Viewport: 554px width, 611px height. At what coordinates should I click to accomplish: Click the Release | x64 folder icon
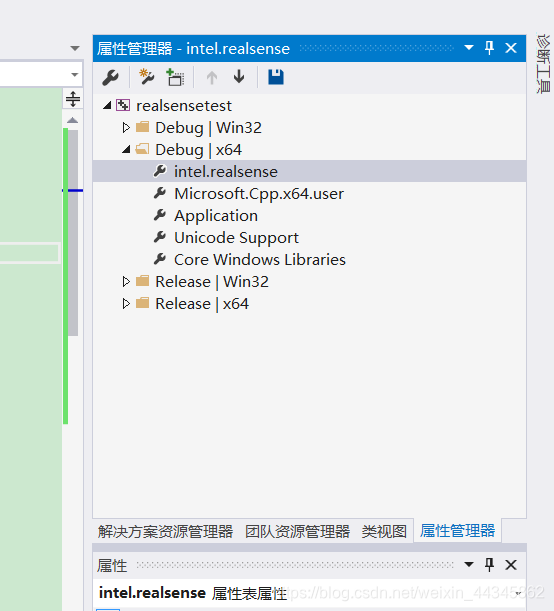(143, 303)
